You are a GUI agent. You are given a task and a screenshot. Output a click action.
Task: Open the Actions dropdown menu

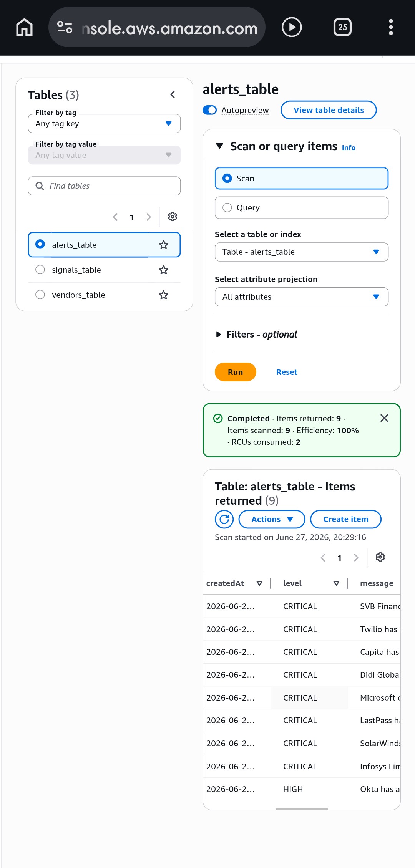pyautogui.click(x=272, y=519)
